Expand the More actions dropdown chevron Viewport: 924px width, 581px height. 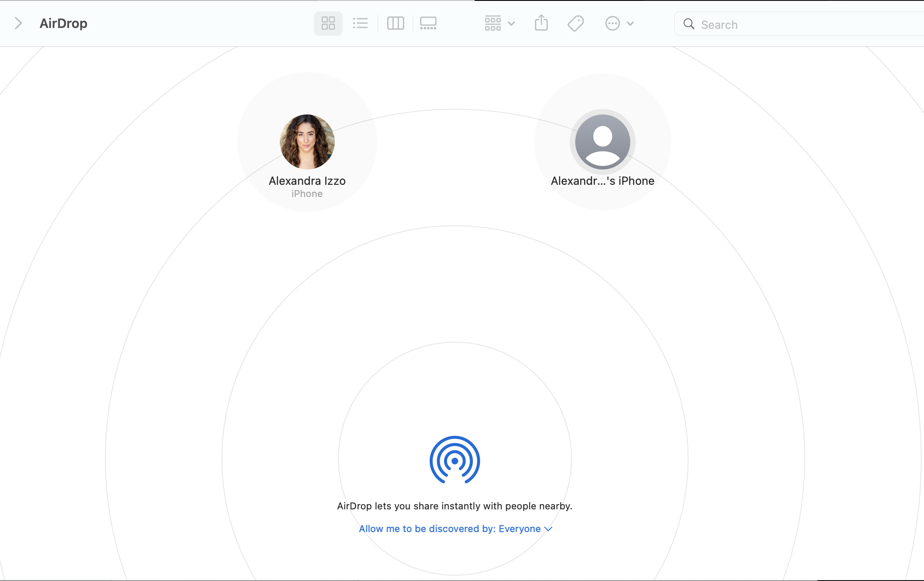(630, 24)
